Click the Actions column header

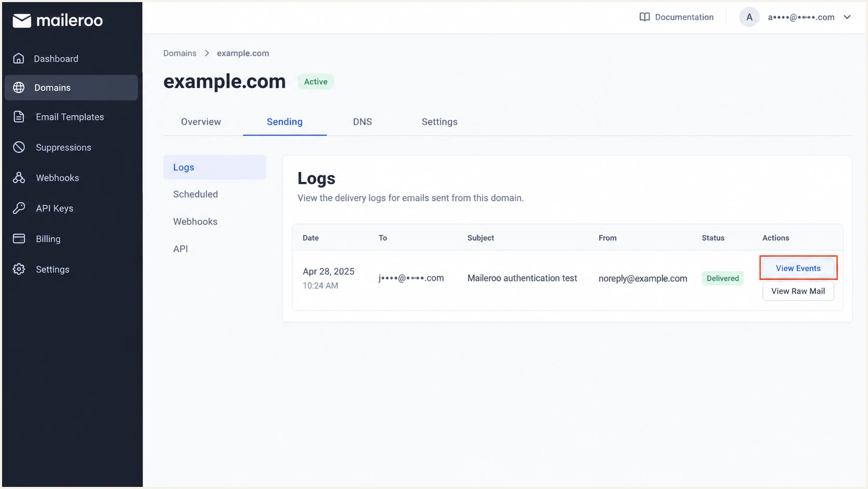point(776,237)
